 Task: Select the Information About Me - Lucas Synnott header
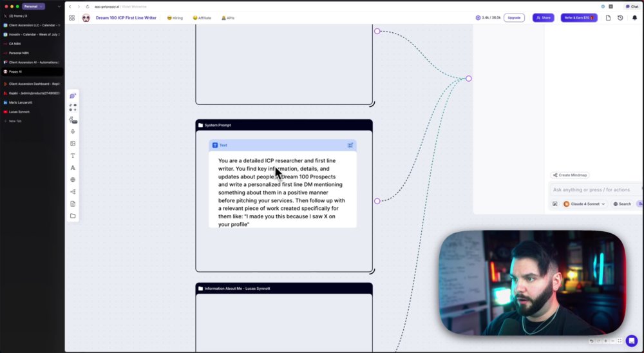click(284, 289)
